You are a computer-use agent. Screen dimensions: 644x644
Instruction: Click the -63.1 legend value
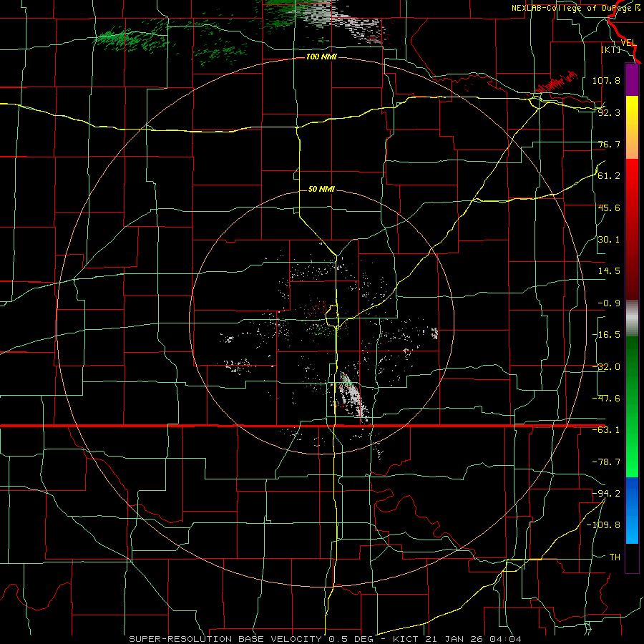pos(606,430)
